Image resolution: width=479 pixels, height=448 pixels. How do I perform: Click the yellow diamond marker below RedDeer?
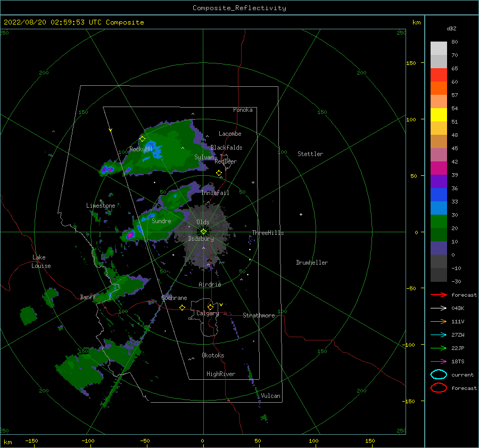(219, 173)
